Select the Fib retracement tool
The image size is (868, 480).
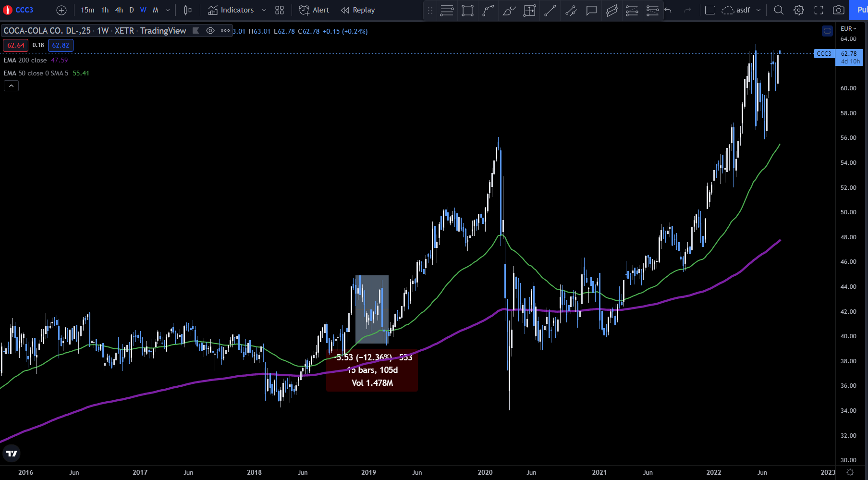tap(632, 10)
